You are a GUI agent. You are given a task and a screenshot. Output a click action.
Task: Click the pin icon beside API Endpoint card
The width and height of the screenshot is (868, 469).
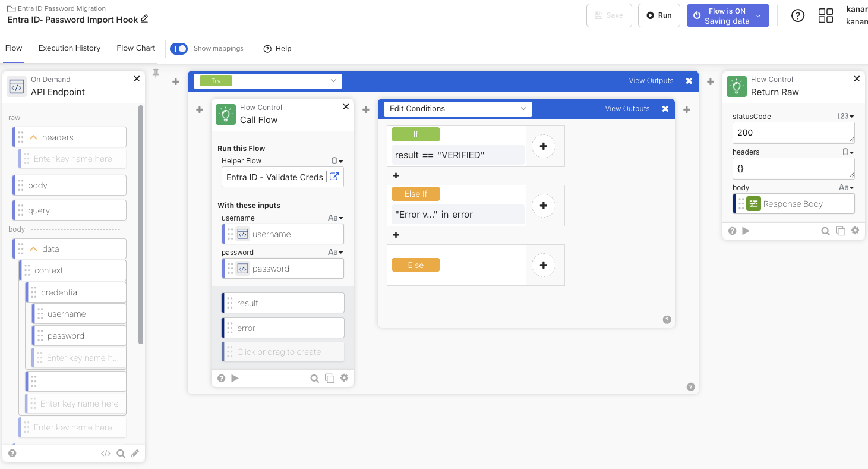tap(156, 73)
